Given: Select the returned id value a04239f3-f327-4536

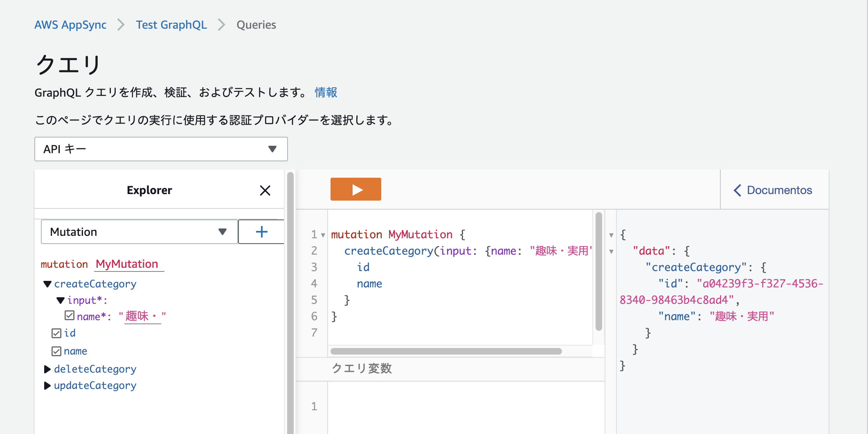Looking at the screenshot, I should click(x=721, y=292).
